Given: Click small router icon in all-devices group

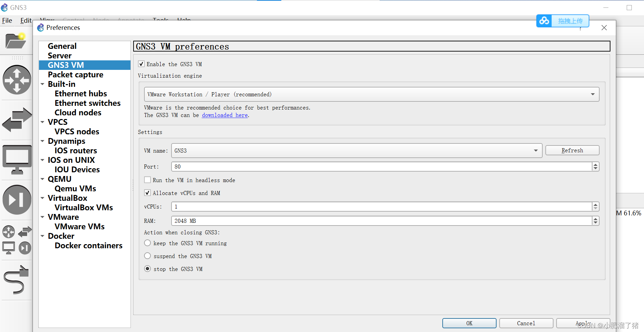Looking at the screenshot, I should coord(9,232).
